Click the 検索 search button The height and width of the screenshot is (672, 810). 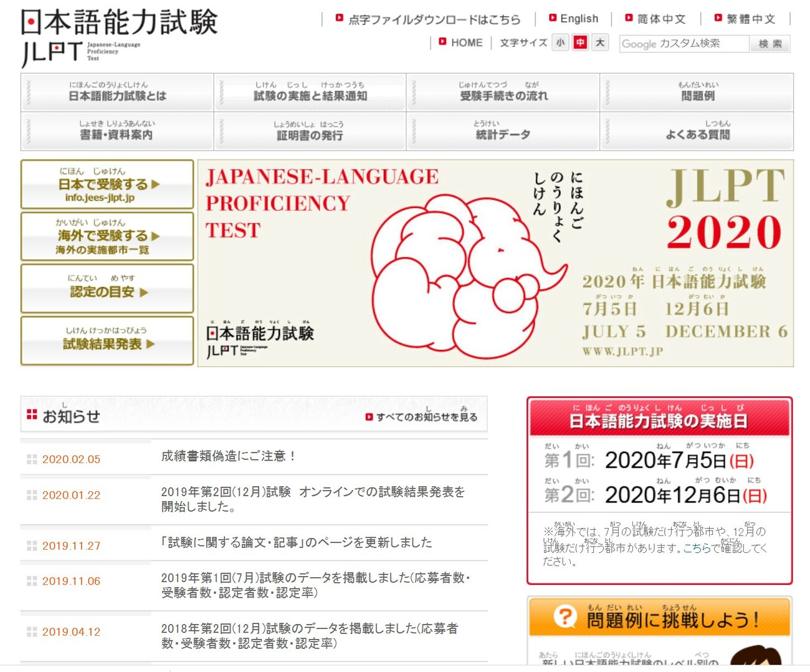pos(769,44)
